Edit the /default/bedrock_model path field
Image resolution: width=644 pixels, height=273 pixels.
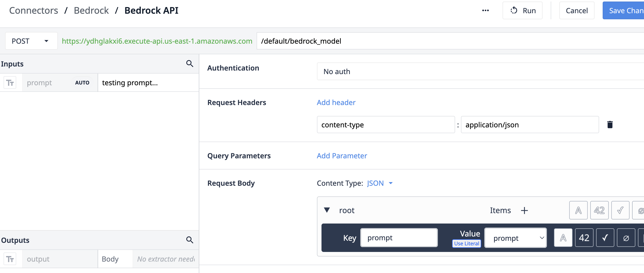click(x=450, y=41)
